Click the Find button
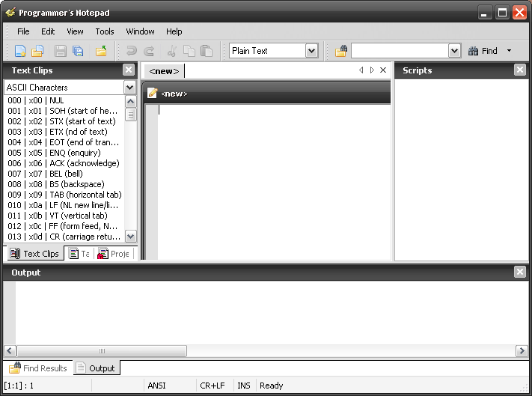The image size is (532, 396). click(x=483, y=51)
